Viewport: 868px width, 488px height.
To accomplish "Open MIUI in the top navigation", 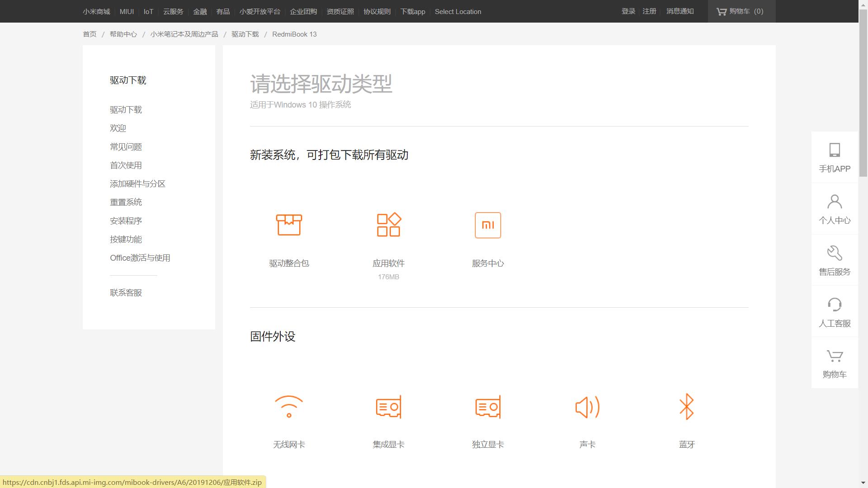I will tap(127, 12).
